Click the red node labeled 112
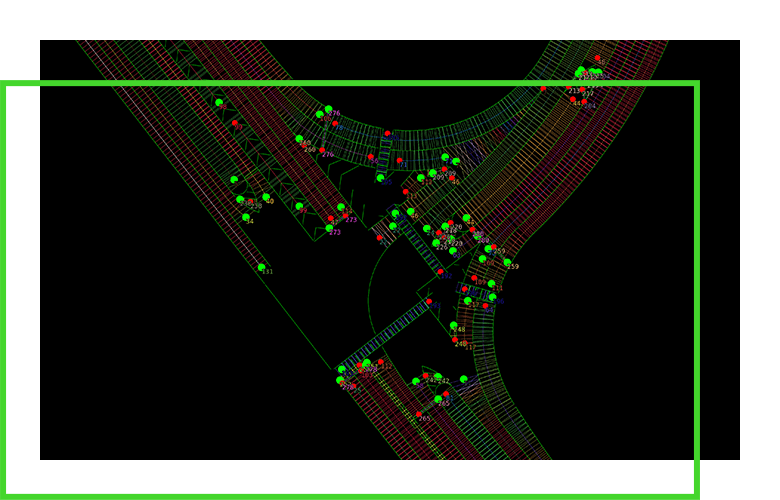 click(381, 362)
